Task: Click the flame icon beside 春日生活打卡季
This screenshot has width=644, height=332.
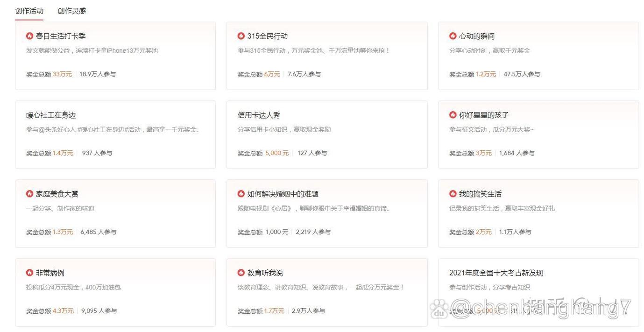Action: [x=29, y=36]
